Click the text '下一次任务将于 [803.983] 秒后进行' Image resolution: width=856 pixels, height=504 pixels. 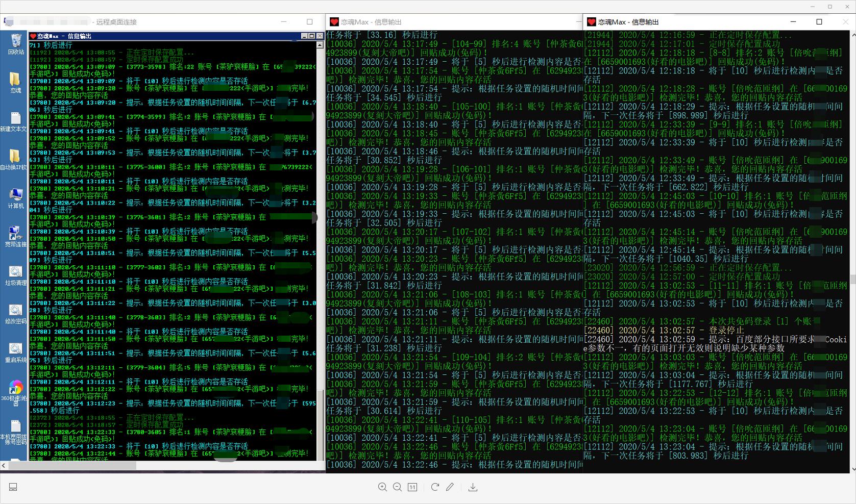tap(675, 456)
